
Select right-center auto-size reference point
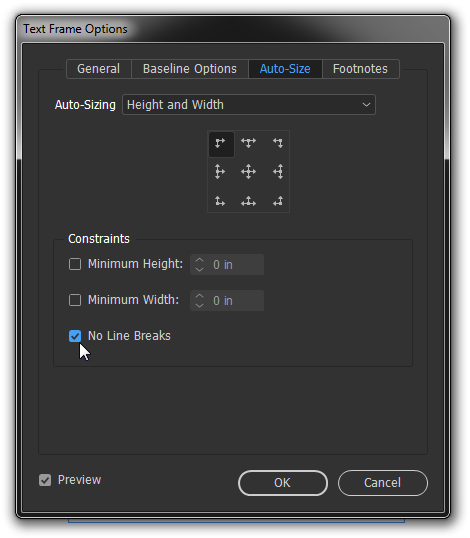pos(278,172)
